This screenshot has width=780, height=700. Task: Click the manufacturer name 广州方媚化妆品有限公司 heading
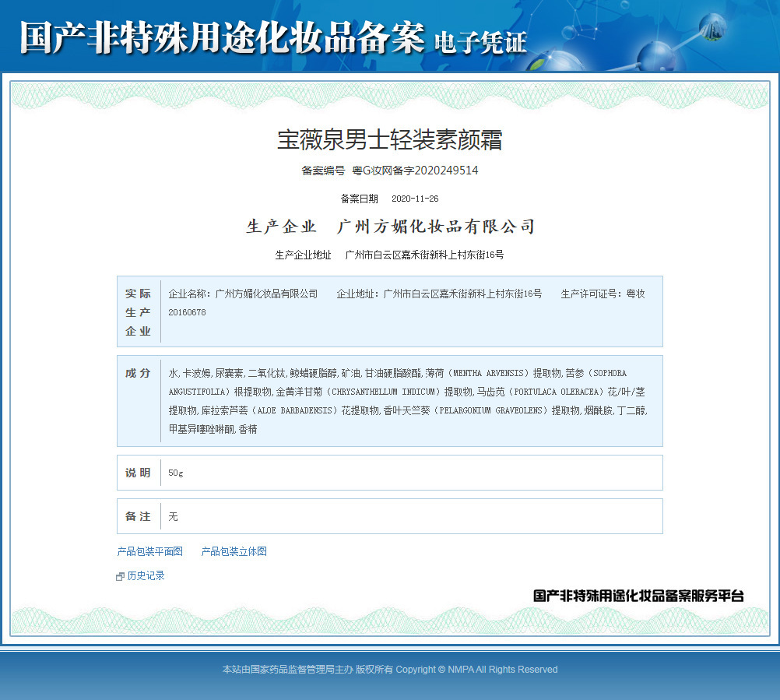point(436,227)
